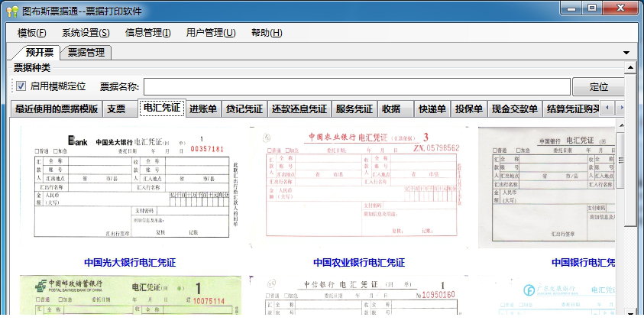This screenshot has width=644, height=327.
Task: Open the 帮助(H) menu
Action: click(267, 33)
